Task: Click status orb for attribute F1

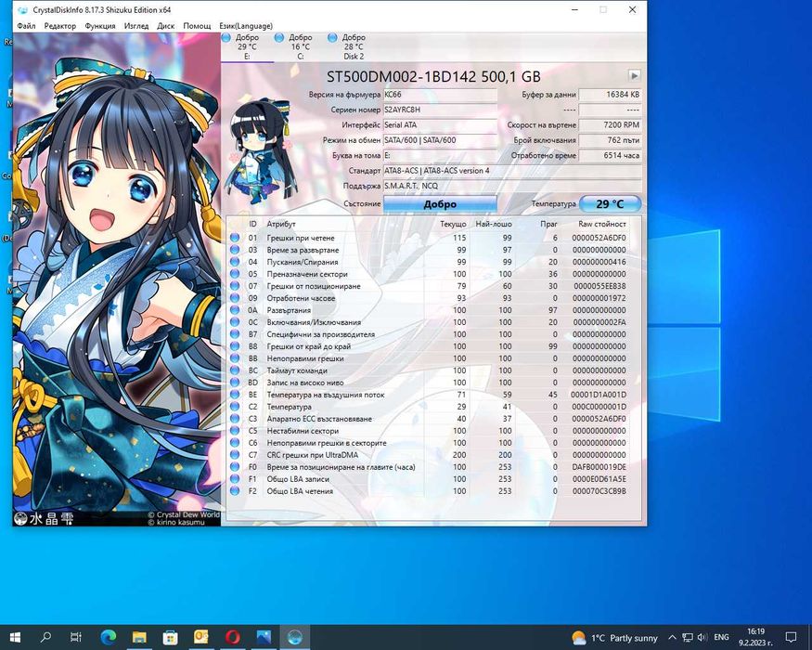Action: (235, 479)
